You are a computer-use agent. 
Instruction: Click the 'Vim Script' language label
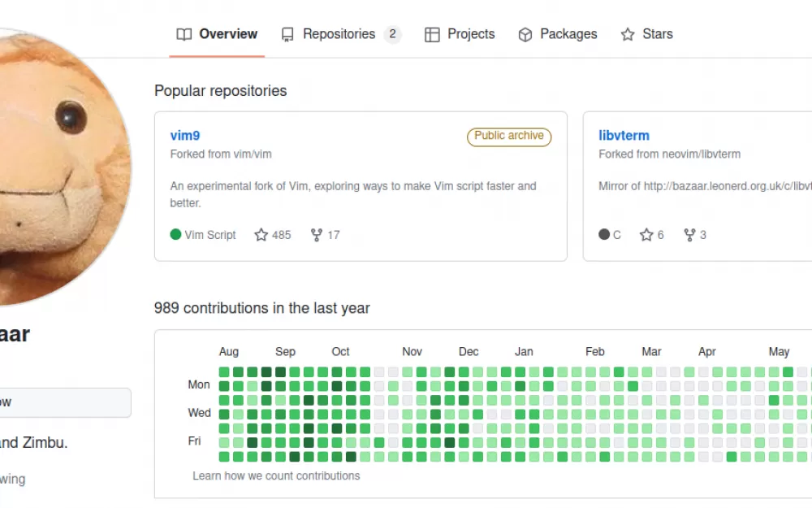click(x=210, y=235)
